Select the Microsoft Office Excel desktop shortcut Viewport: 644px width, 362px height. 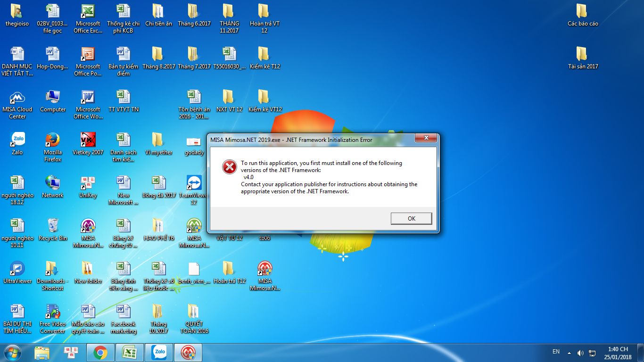88,18
